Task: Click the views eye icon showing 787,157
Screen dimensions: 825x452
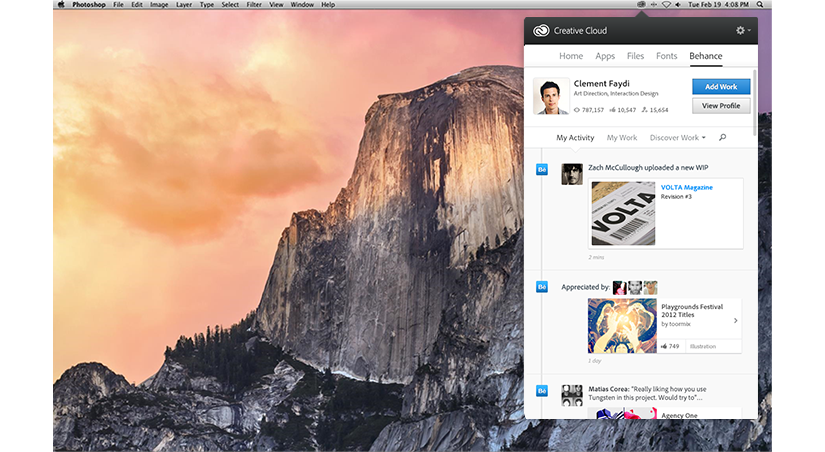Action: pyautogui.click(x=577, y=110)
